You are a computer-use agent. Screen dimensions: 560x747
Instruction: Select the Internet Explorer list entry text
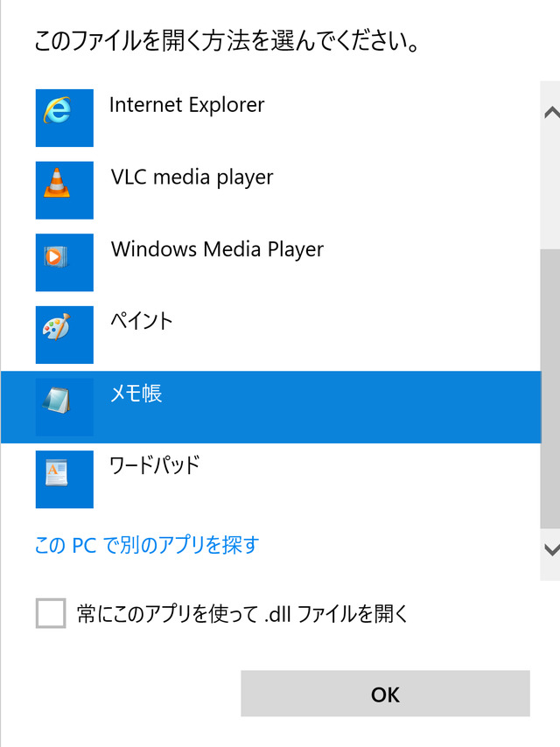pyautogui.click(x=187, y=105)
